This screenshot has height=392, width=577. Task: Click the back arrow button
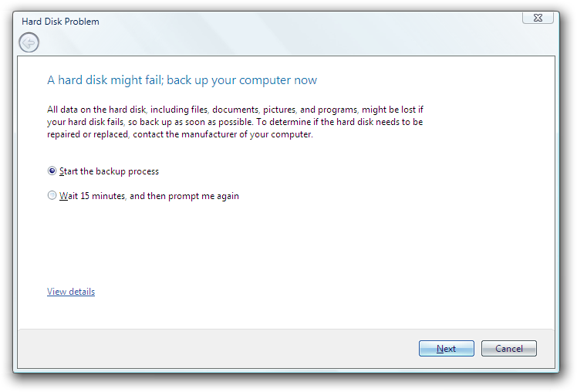[29, 43]
